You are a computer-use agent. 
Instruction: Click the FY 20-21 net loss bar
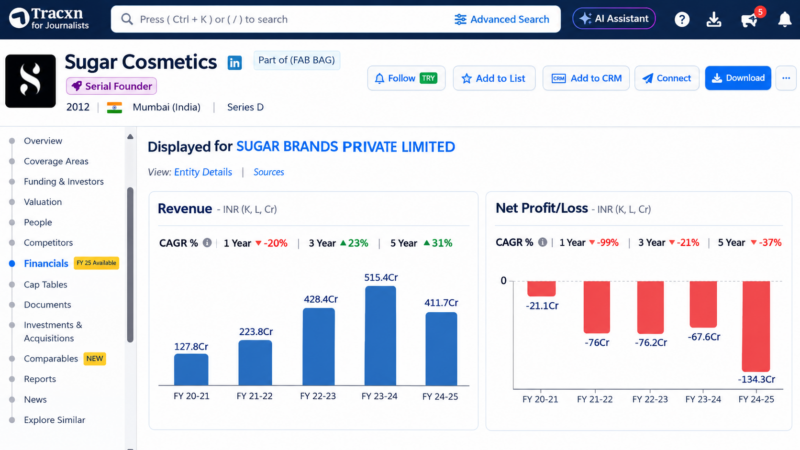tap(541, 288)
